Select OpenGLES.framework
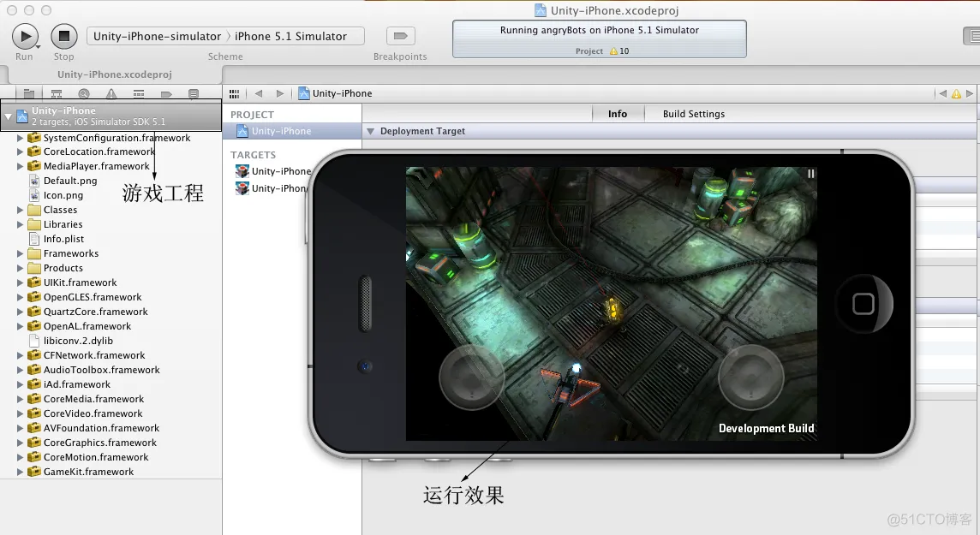The height and width of the screenshot is (535, 980). pos(93,297)
